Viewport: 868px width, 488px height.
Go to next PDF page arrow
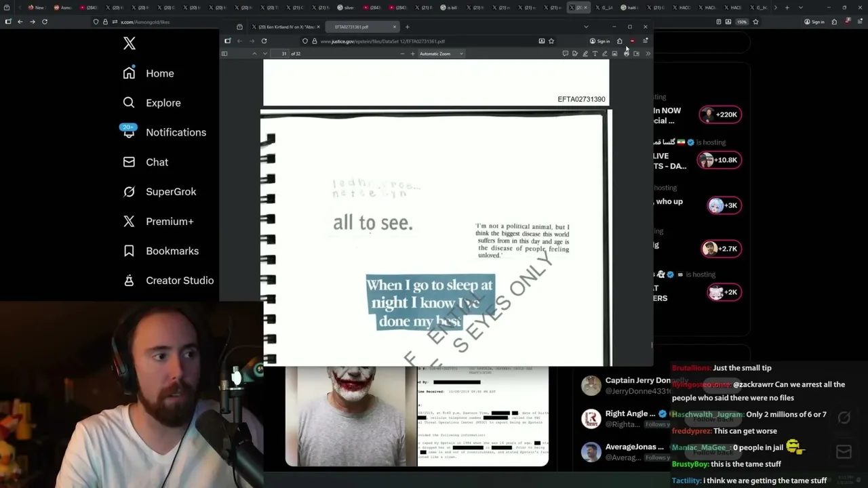click(264, 54)
